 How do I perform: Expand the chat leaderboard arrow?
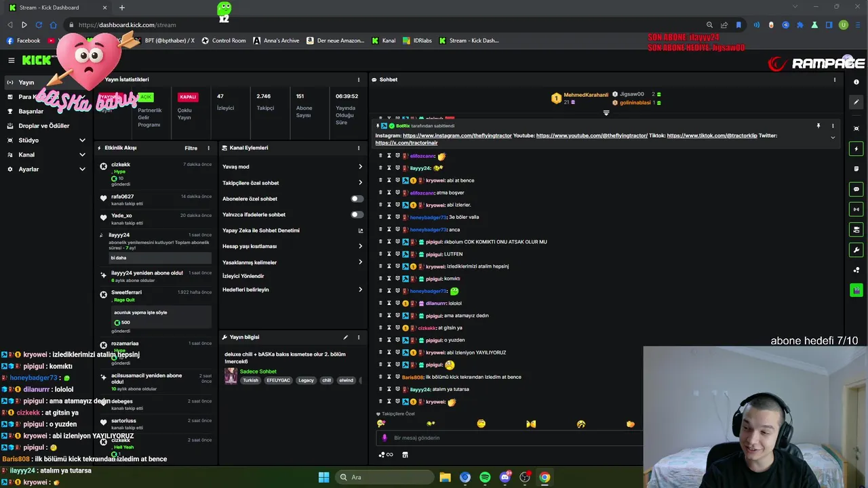(x=606, y=113)
